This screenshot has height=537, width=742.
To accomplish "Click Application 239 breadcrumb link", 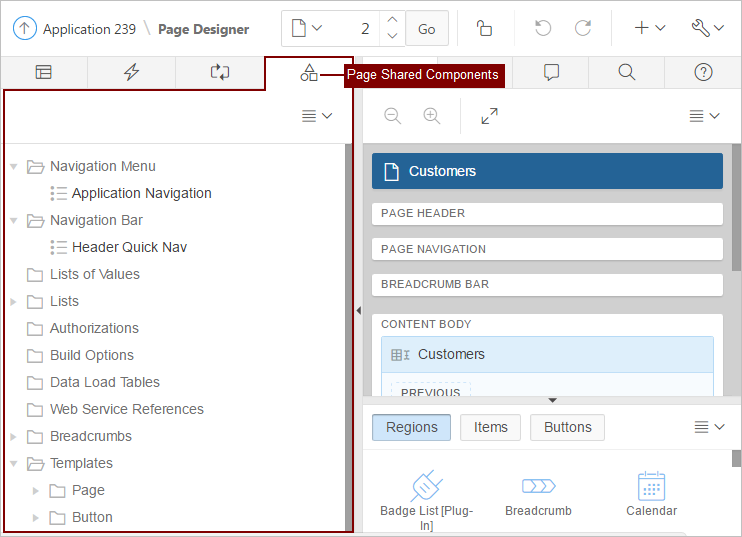I will pyautogui.click(x=89, y=29).
